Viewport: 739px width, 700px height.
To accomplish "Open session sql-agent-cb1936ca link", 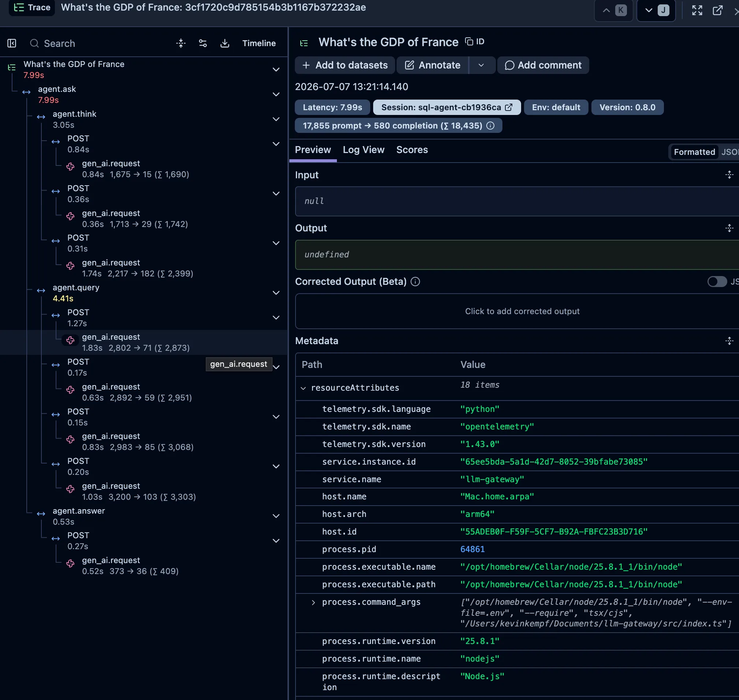I will (447, 108).
